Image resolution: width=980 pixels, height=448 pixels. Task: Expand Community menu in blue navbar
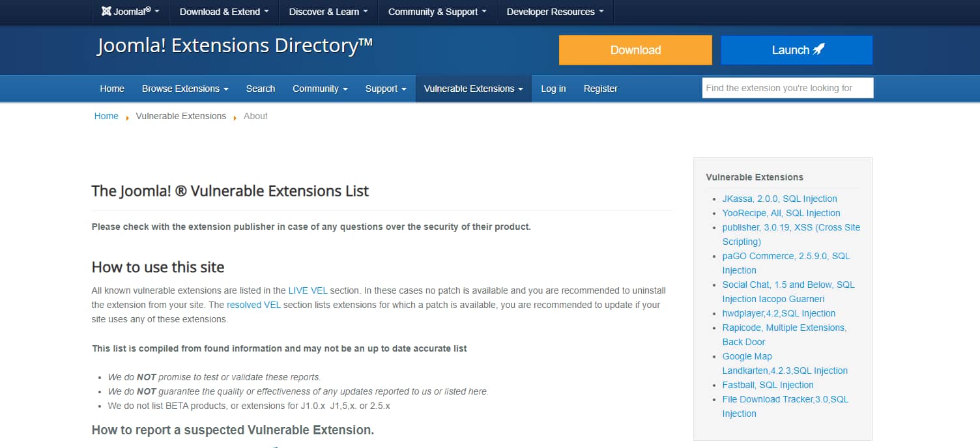click(320, 89)
